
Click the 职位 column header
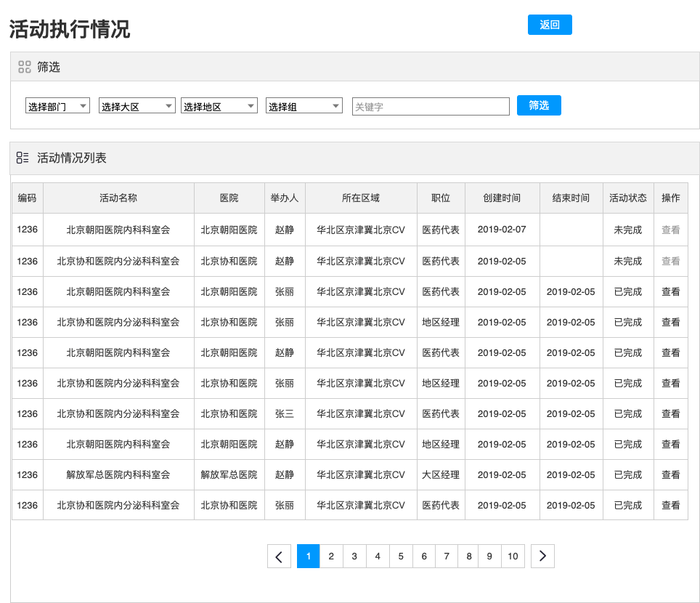[x=441, y=198]
